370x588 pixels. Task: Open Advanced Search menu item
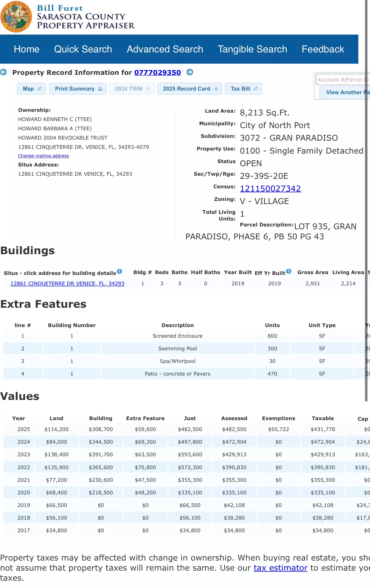[x=165, y=49]
